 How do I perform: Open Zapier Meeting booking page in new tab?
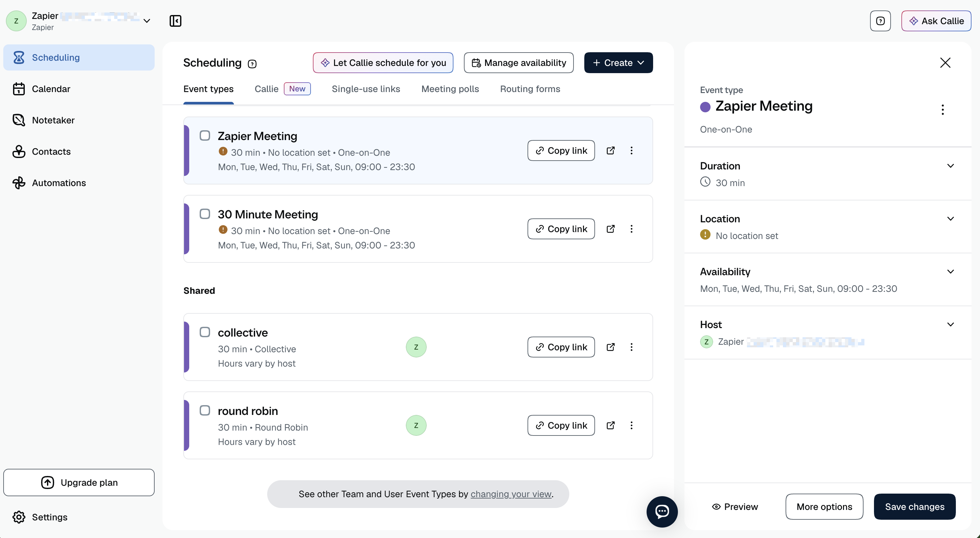point(610,151)
